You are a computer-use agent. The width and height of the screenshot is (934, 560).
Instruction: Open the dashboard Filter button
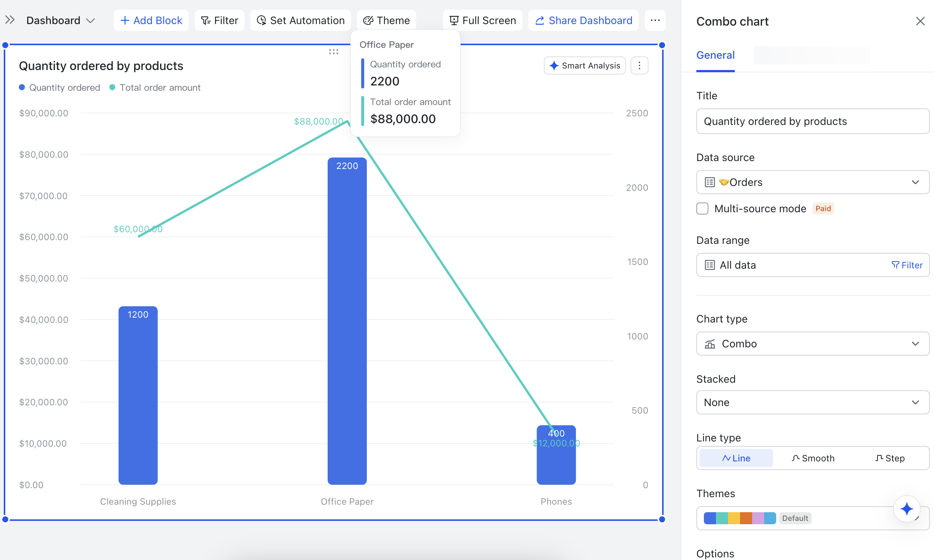coord(219,20)
